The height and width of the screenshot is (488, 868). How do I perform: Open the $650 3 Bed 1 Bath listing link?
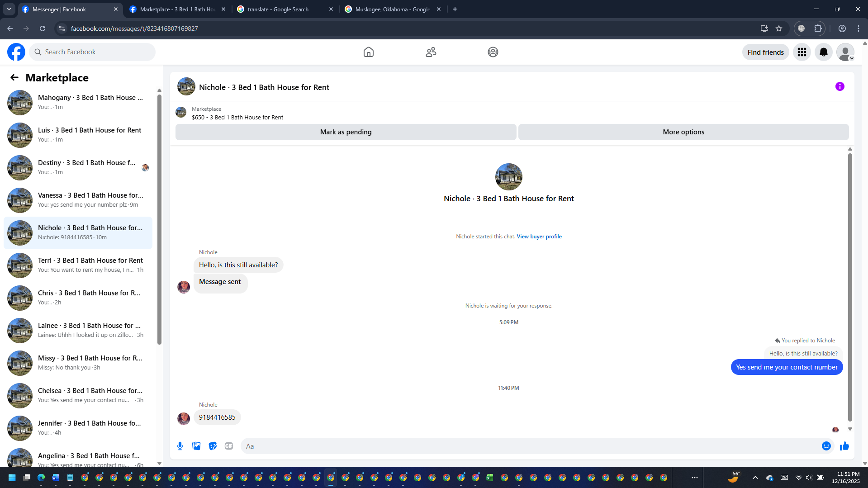coord(237,117)
